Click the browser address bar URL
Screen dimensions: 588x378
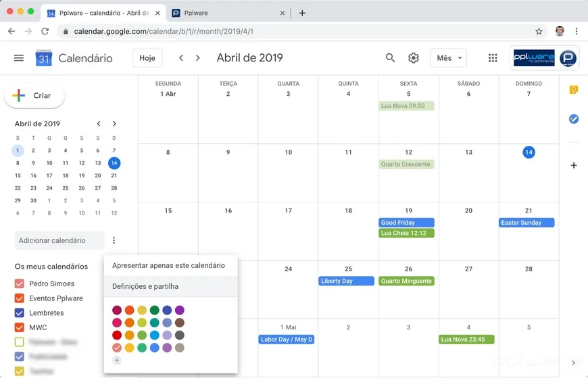[x=164, y=32]
